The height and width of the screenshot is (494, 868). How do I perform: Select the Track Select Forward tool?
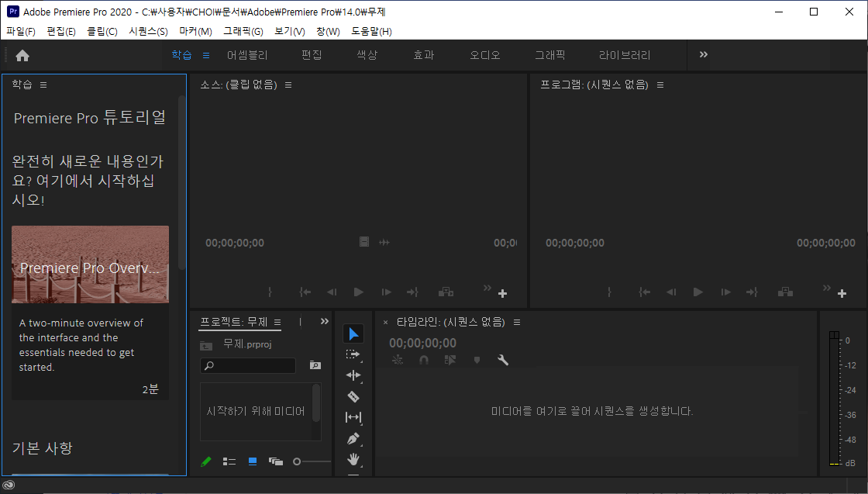[x=353, y=354]
